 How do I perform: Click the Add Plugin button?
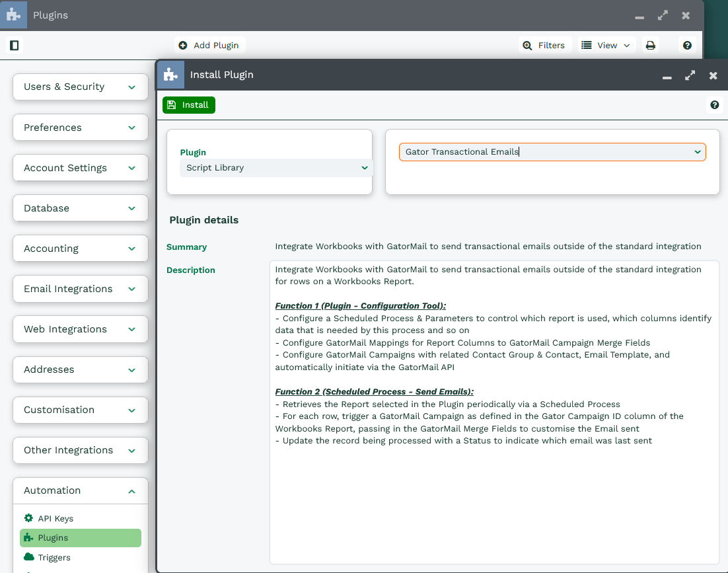209,45
